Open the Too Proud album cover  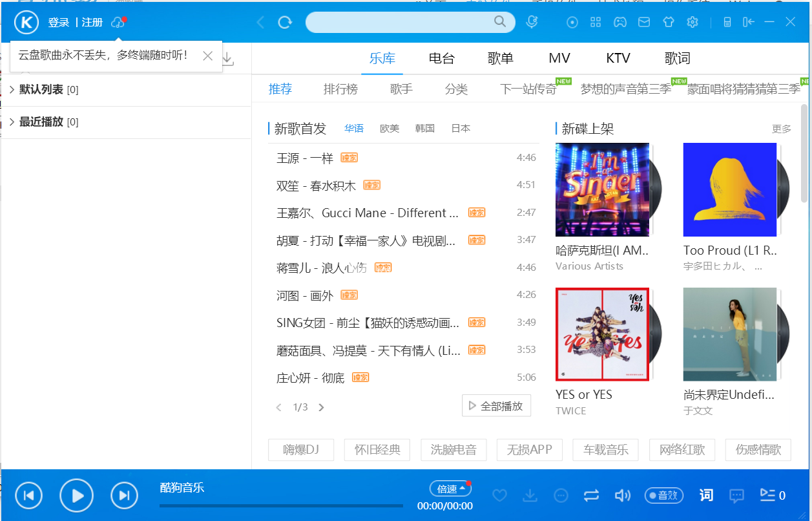pos(730,190)
